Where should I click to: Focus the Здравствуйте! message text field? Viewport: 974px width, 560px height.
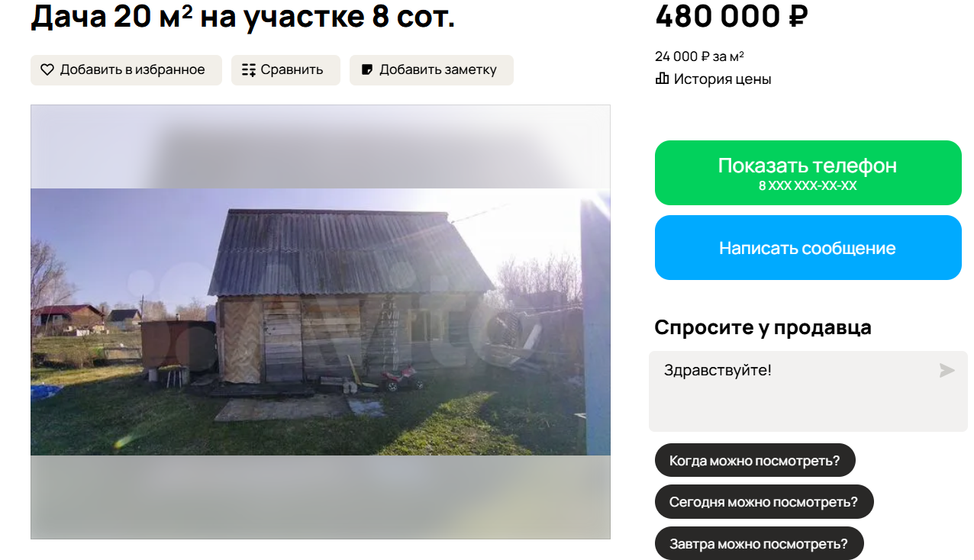coord(808,391)
